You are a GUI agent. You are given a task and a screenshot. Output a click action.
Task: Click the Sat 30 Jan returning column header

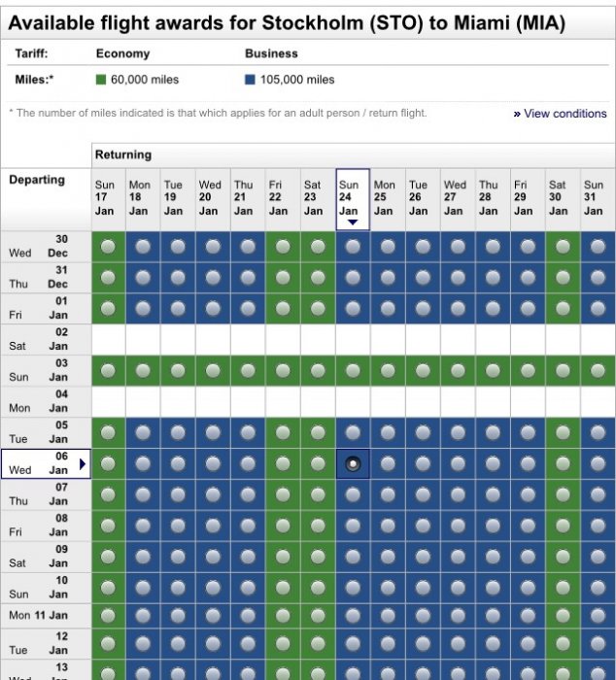click(558, 198)
